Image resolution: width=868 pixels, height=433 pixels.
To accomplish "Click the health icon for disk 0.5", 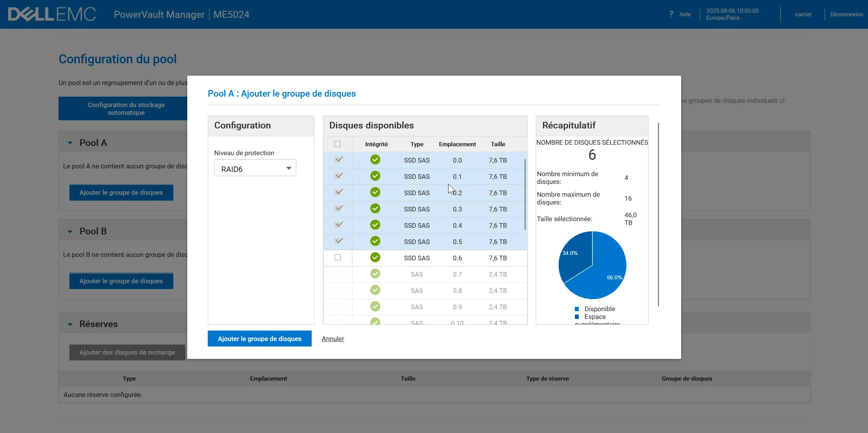I will 375,241.
